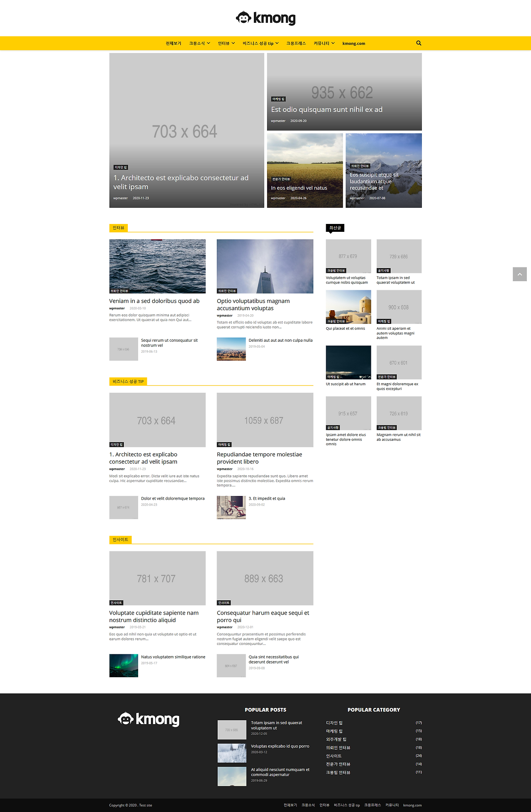Read 'Optio voluptatibus magnam accusantium voluptas'

[x=253, y=304]
